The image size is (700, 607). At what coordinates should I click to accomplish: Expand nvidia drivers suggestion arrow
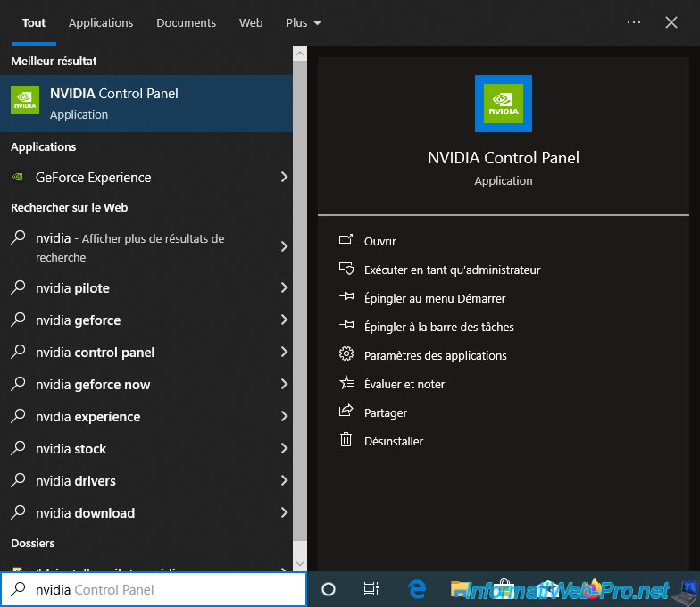(x=284, y=480)
